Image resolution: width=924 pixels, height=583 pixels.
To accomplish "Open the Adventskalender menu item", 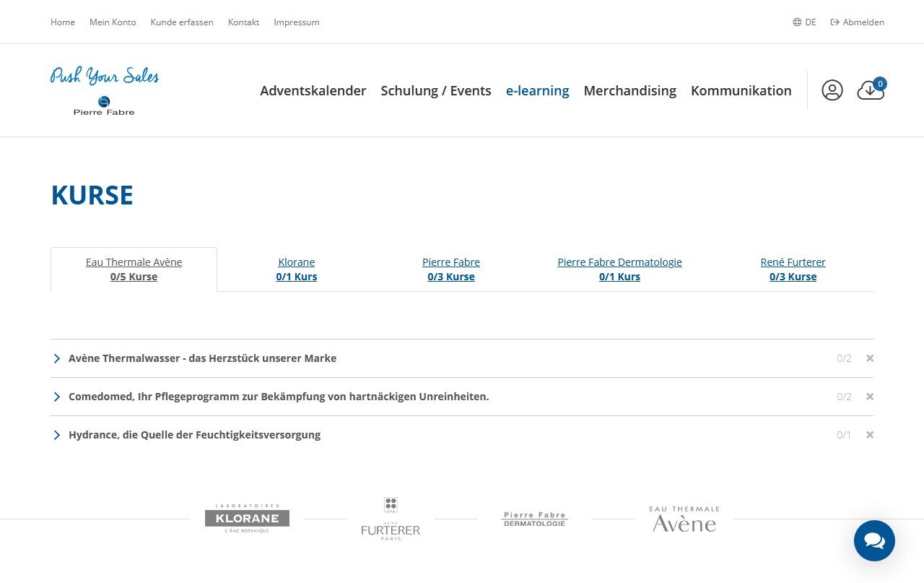I will pyautogui.click(x=313, y=90).
